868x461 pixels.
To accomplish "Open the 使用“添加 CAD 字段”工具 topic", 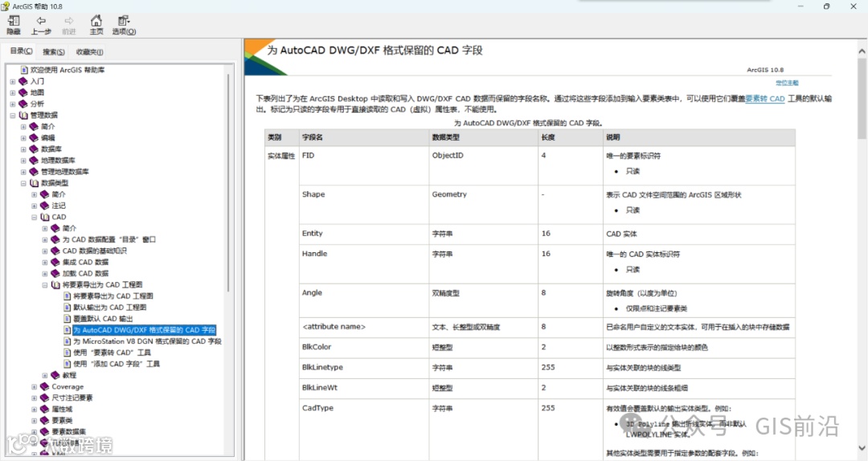I will [117, 364].
